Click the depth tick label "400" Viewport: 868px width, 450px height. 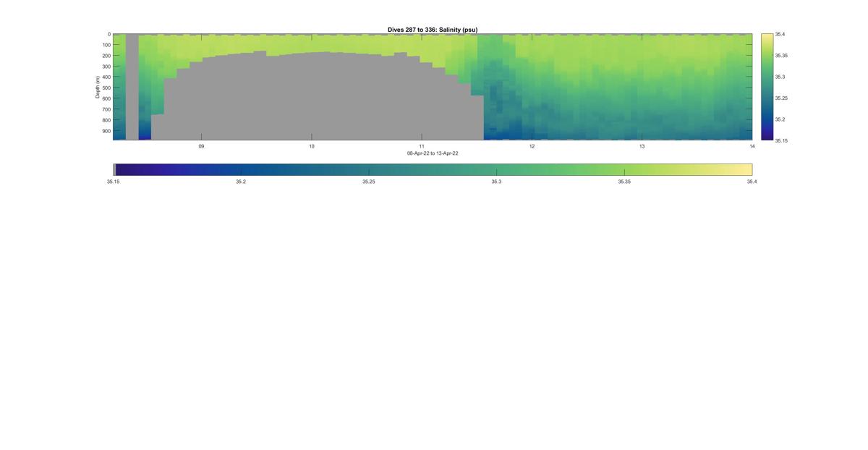[x=106, y=77]
